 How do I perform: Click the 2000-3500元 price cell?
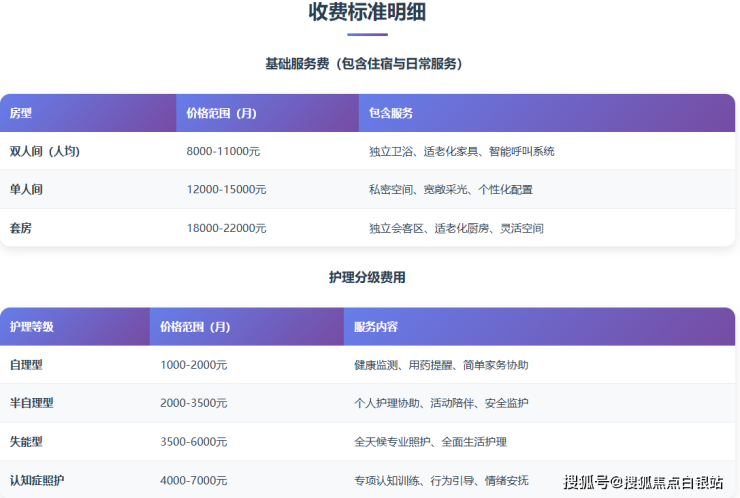(194, 403)
